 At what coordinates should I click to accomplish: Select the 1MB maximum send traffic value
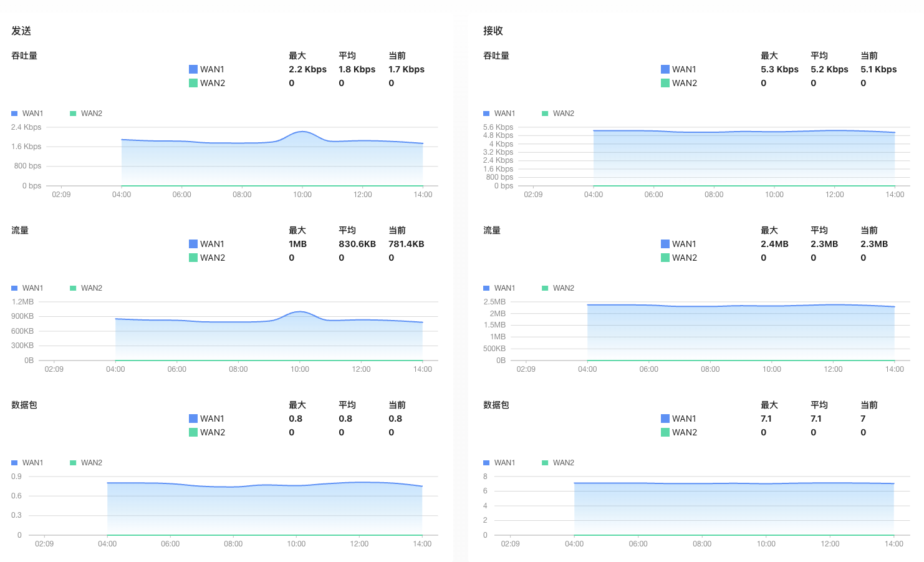[x=297, y=244]
